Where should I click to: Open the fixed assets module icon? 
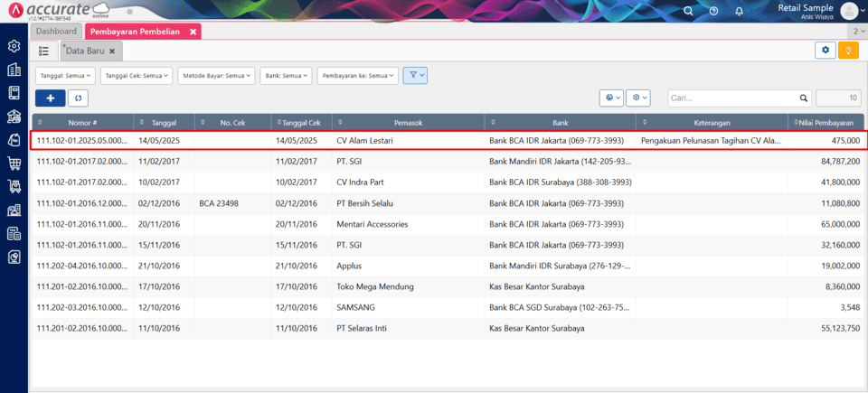(x=14, y=211)
